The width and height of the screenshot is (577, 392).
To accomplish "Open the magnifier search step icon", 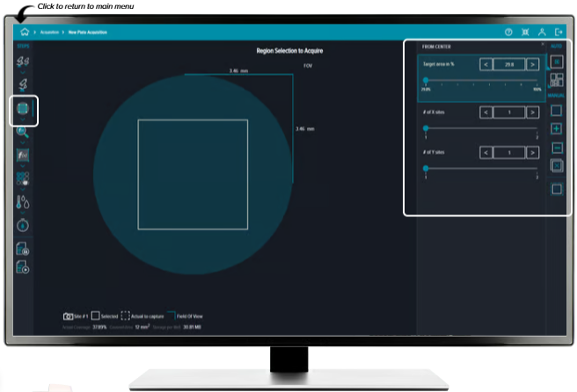I will click(23, 132).
